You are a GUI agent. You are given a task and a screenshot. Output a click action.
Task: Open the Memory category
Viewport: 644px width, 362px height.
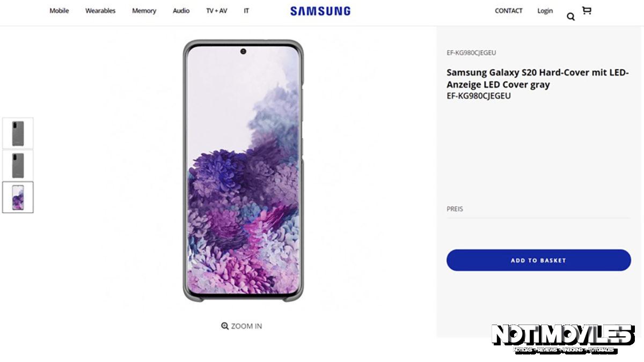(144, 11)
